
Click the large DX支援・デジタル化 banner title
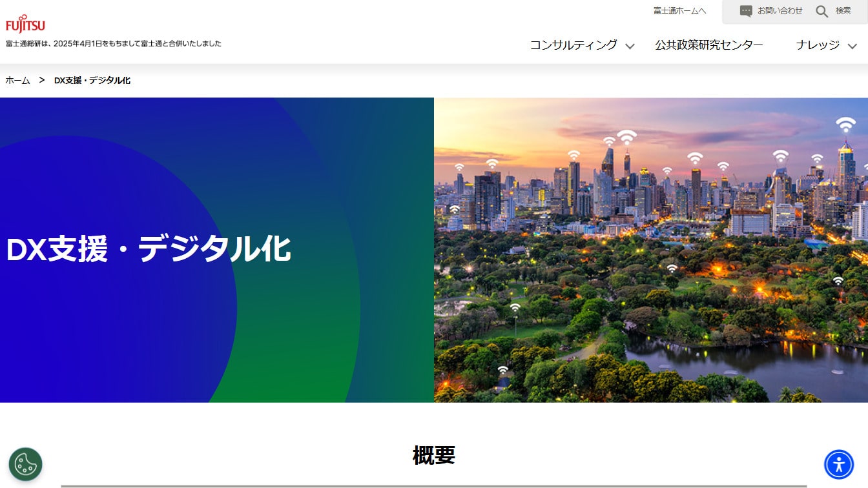(149, 249)
